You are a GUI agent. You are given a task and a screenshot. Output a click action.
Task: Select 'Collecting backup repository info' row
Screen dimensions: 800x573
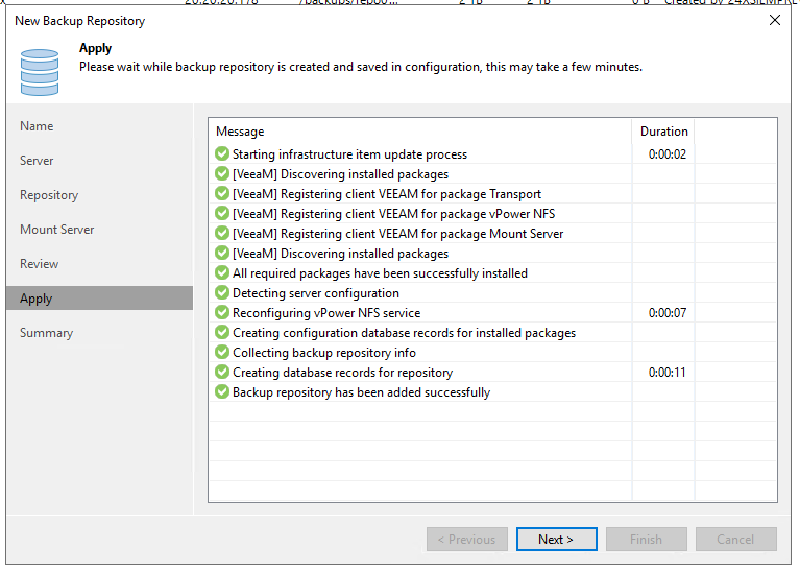coord(493,353)
